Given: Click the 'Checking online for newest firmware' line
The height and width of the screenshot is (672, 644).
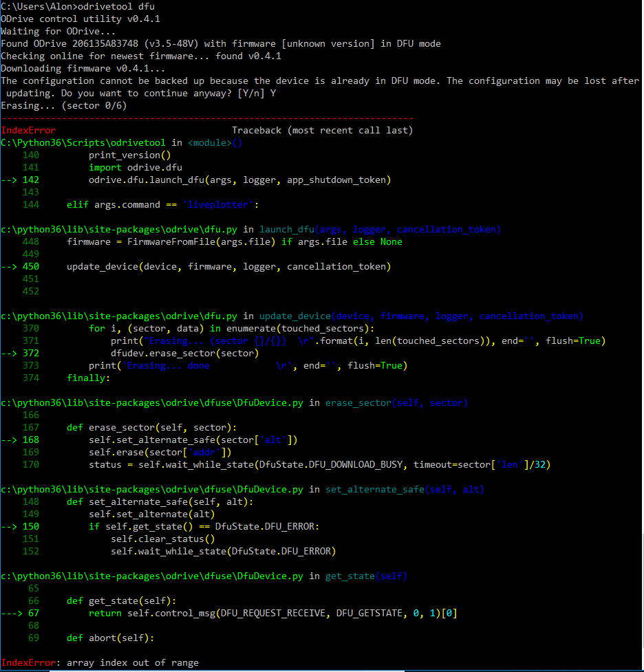Looking at the screenshot, I should (141, 56).
